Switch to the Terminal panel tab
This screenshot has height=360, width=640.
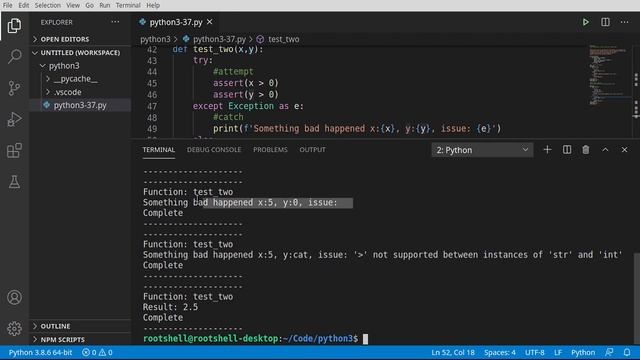pos(158,150)
